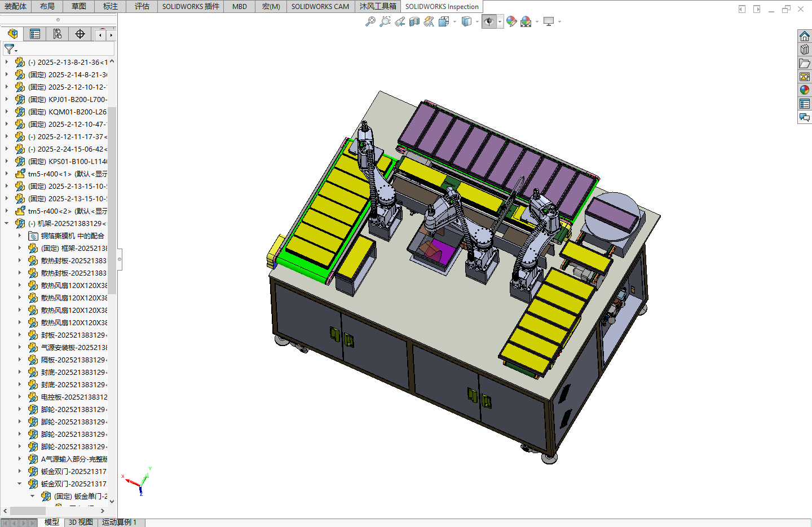Viewport: 812px width, 527px height.
Task: Open the DimXpertManager crosshair tab
Action: coord(80,34)
